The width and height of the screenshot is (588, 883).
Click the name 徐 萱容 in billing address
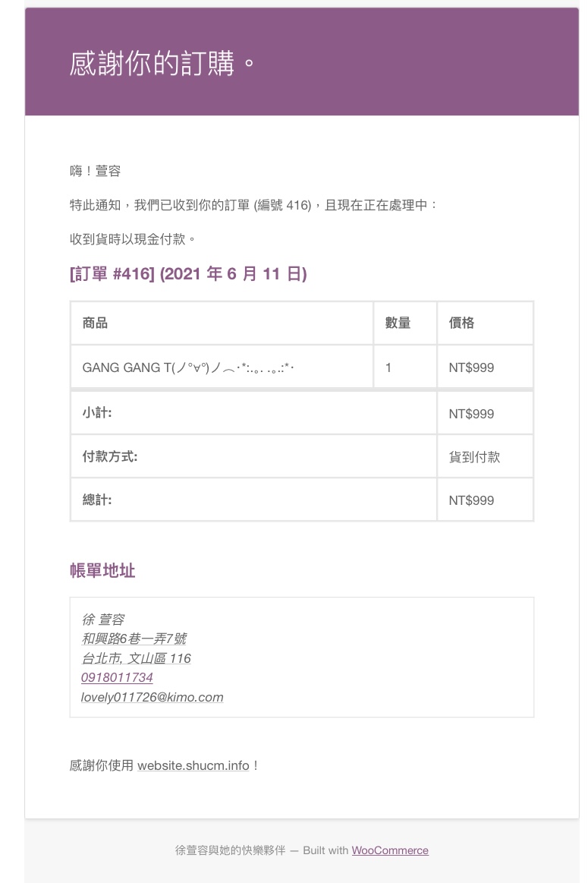point(103,620)
